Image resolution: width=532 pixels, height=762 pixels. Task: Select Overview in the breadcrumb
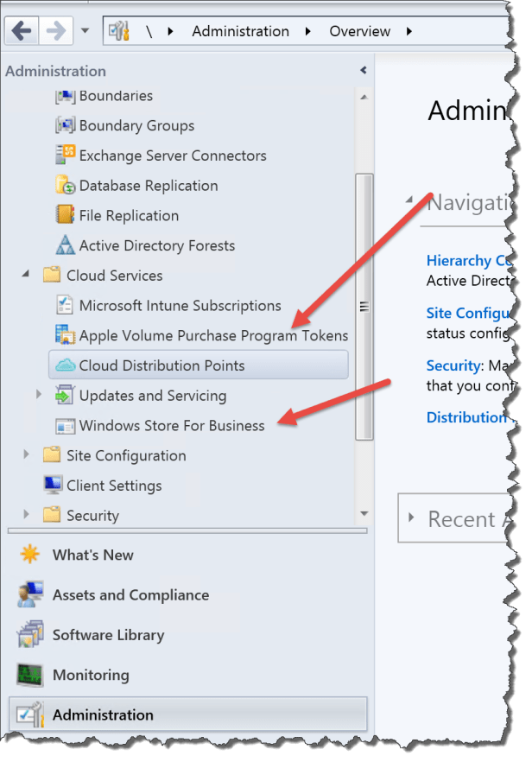[359, 30]
